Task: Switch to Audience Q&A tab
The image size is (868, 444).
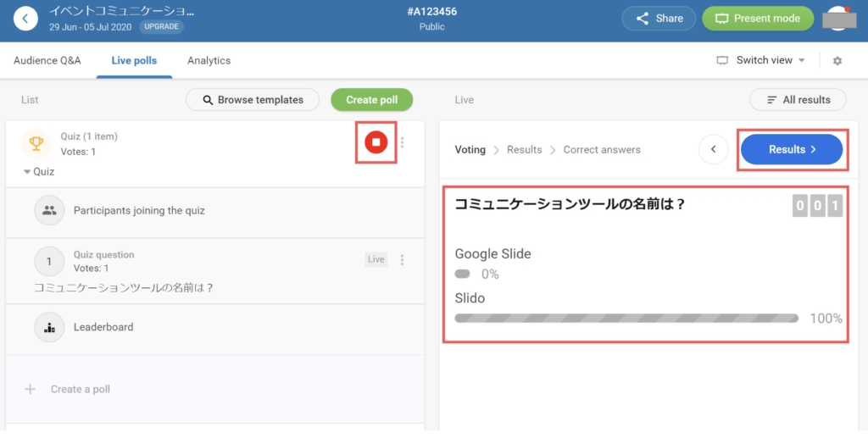Action: [47, 60]
